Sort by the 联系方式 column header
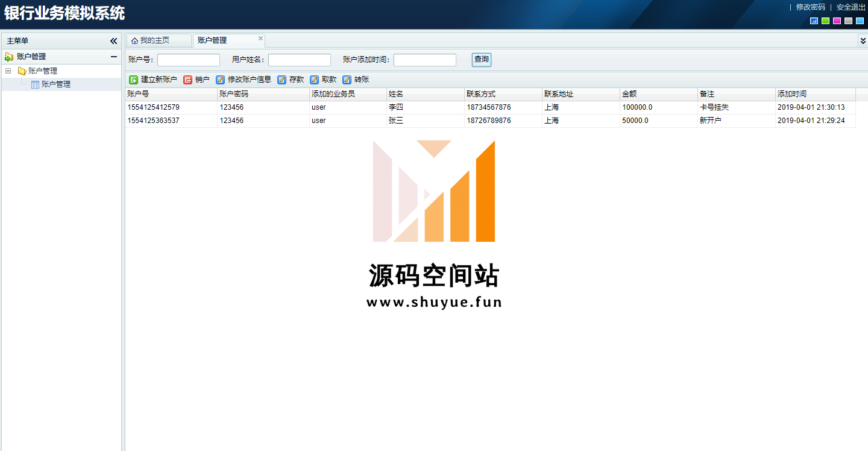 point(503,94)
